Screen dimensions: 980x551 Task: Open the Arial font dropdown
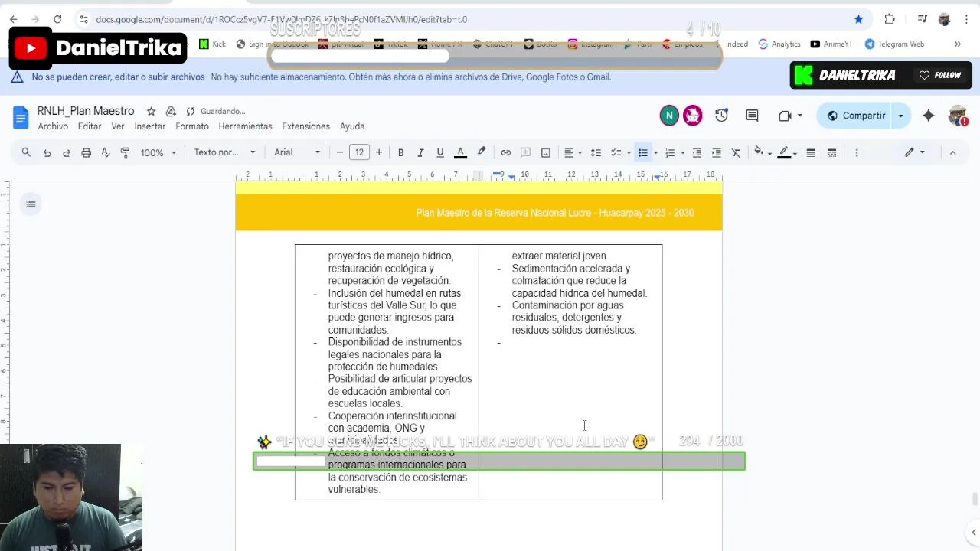click(297, 152)
